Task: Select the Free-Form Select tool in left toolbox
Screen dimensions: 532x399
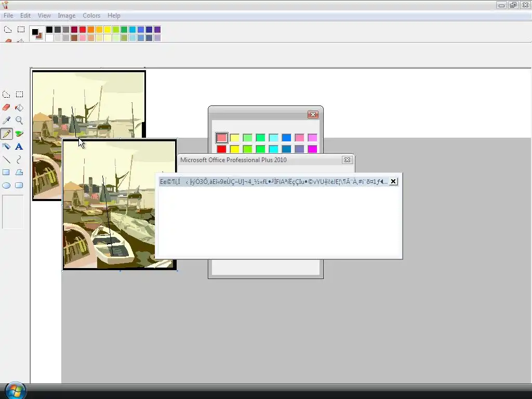Action: click(6, 95)
